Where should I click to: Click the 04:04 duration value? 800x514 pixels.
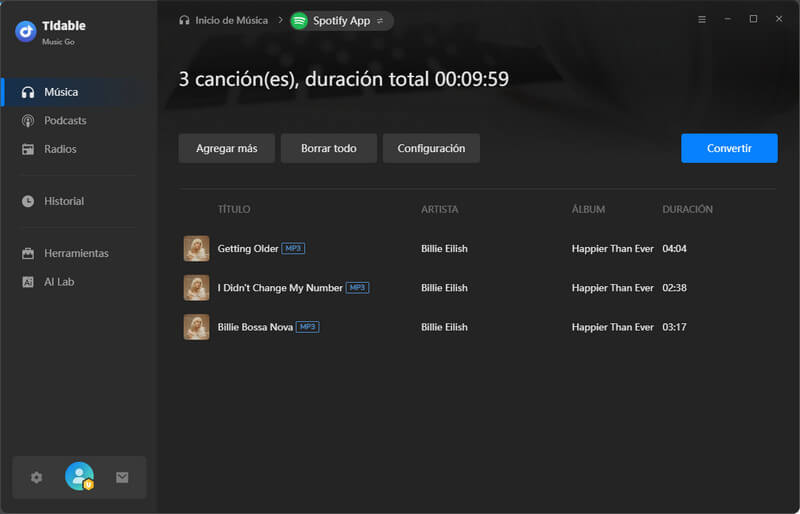click(674, 249)
